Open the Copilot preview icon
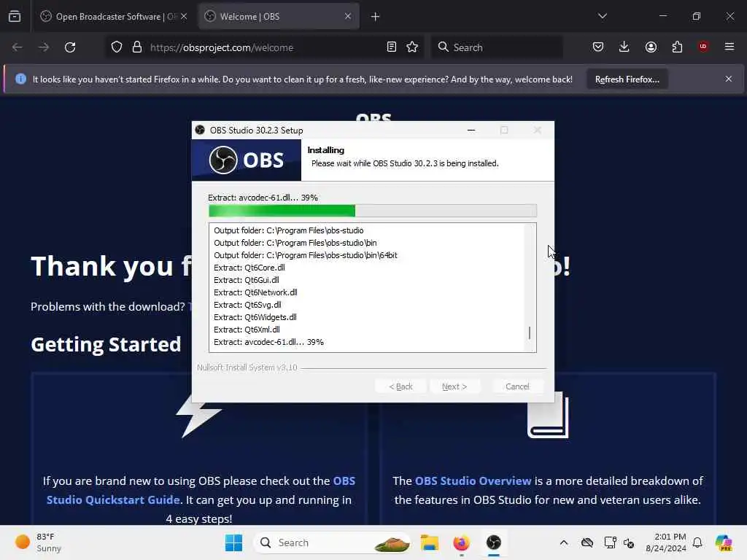The image size is (747, 560). pyautogui.click(x=724, y=542)
